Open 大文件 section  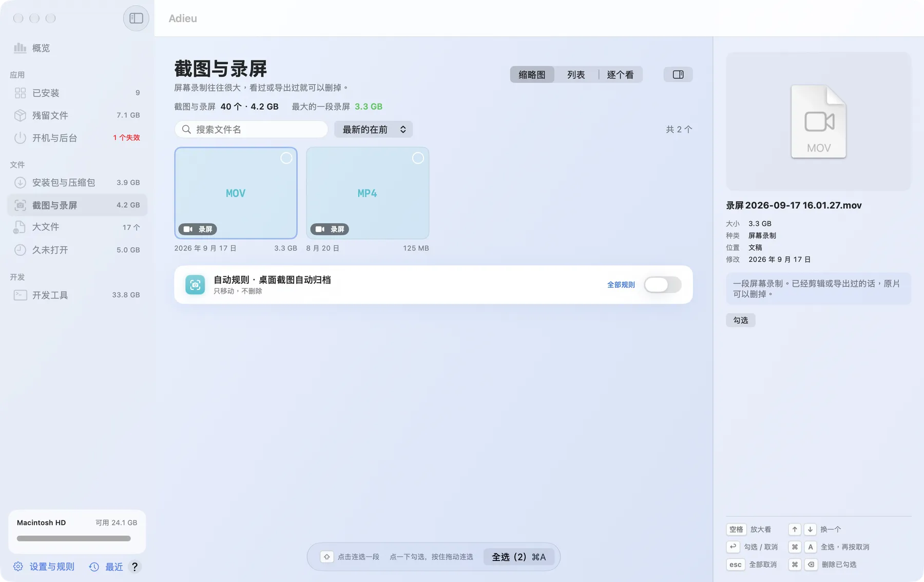tap(77, 227)
